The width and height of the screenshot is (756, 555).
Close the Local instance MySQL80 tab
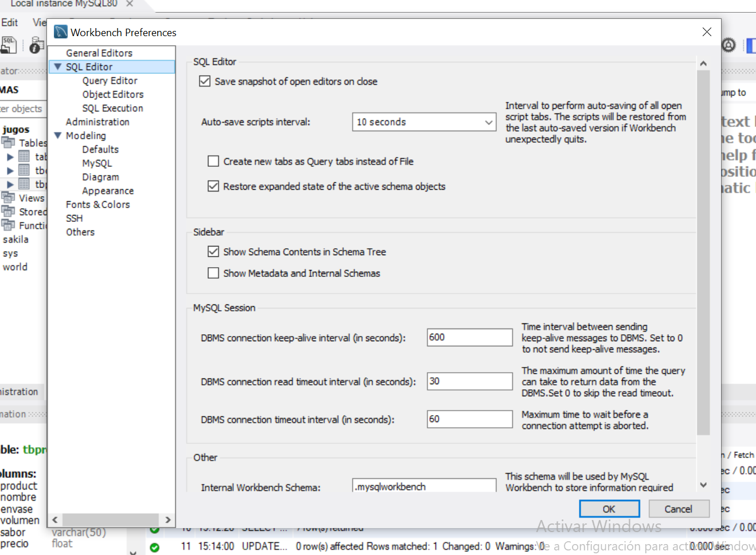pos(130,3)
